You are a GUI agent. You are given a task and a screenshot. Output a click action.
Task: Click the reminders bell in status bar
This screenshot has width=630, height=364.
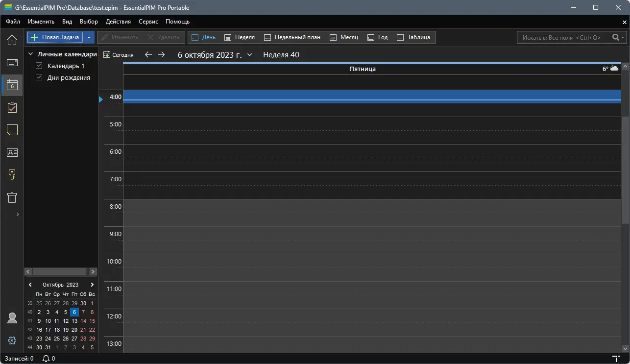[x=46, y=359]
